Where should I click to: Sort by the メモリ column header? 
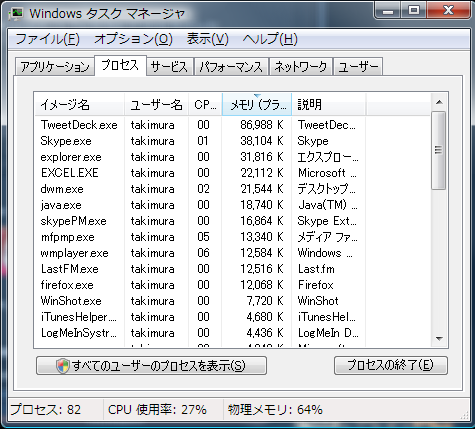(257, 105)
